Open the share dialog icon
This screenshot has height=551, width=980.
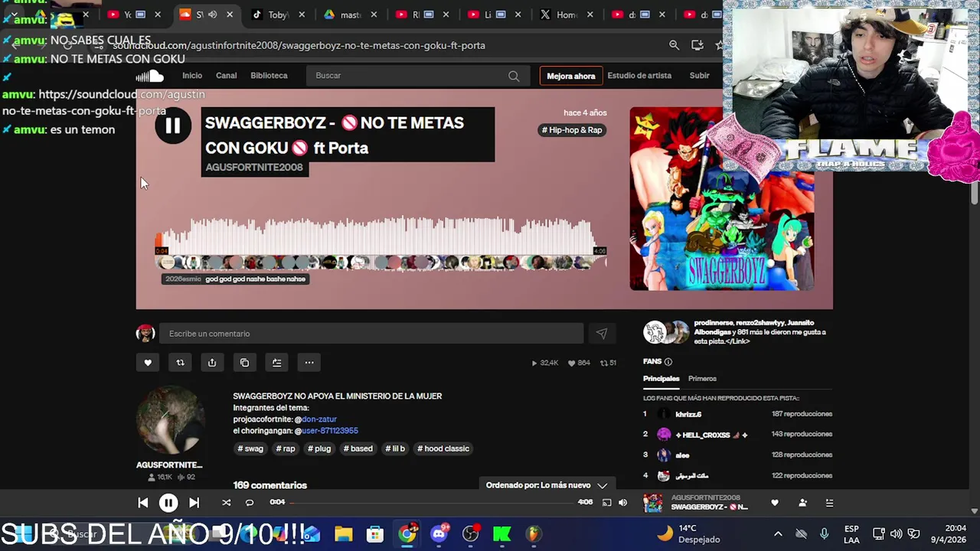click(212, 363)
